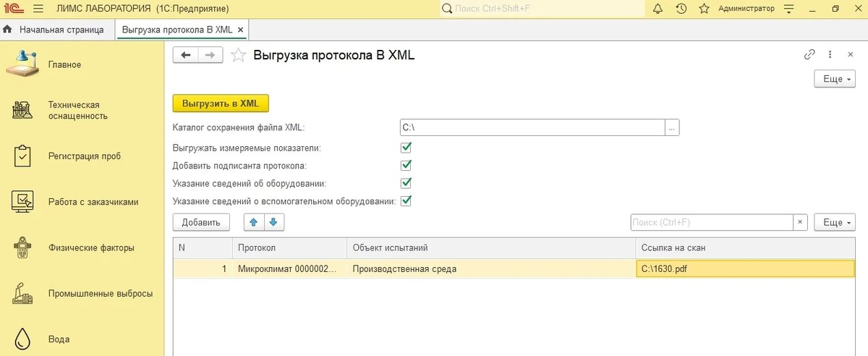Screen dimensions: 868x356
Task: Open Главное section label
Action: [x=65, y=64]
